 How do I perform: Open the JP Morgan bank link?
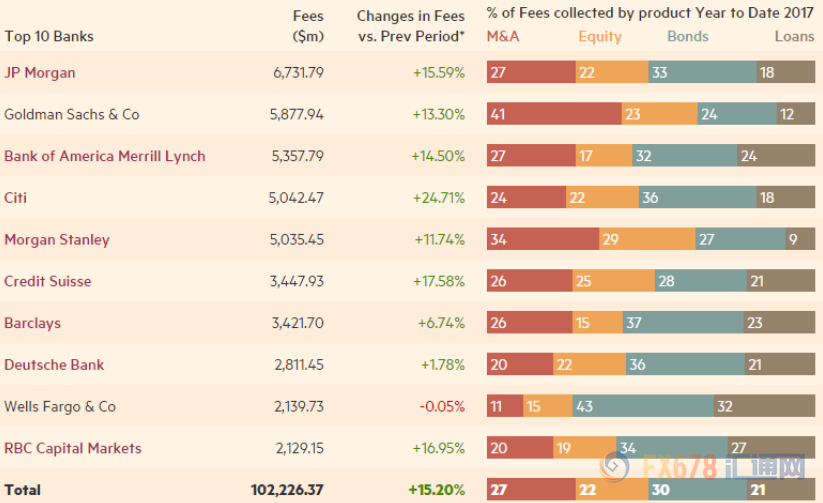[x=40, y=72]
